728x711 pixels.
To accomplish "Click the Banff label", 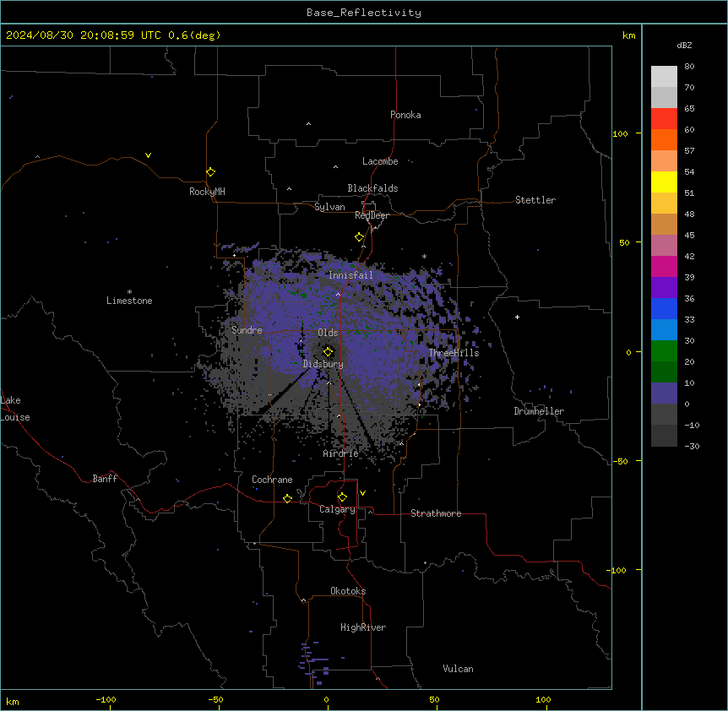I will [105, 479].
